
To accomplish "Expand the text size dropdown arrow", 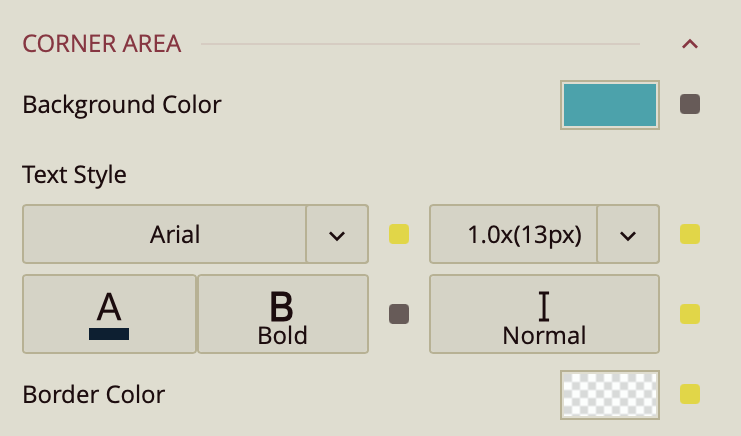I will pyautogui.click(x=628, y=235).
